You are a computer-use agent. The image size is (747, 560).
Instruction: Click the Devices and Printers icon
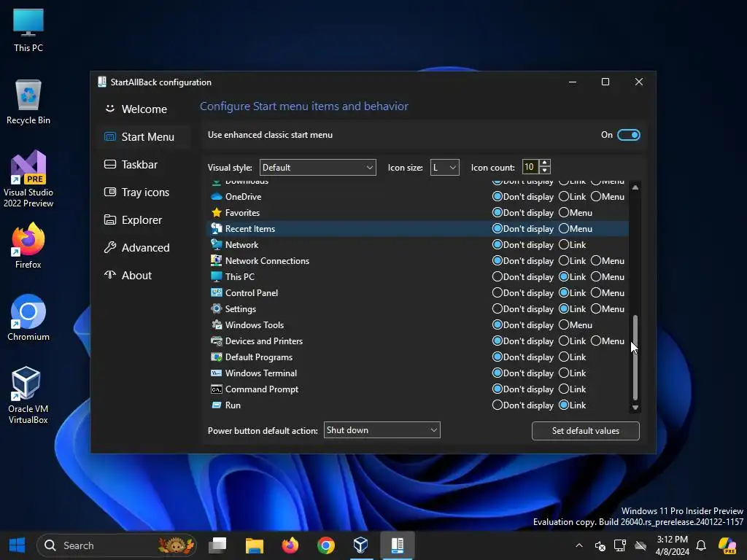pos(216,341)
